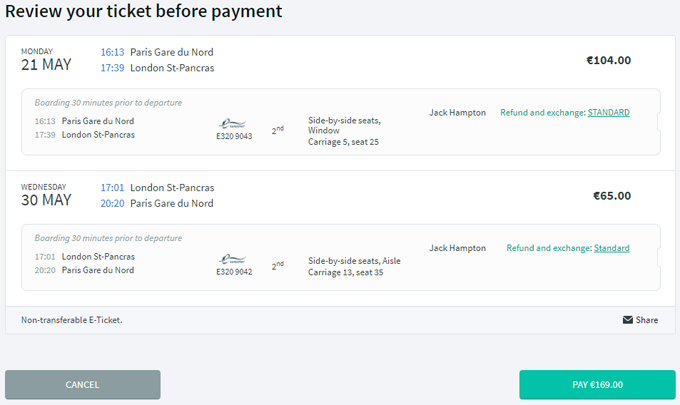Click the 21 MAY date heading
The image size is (680, 405).
click(46, 65)
